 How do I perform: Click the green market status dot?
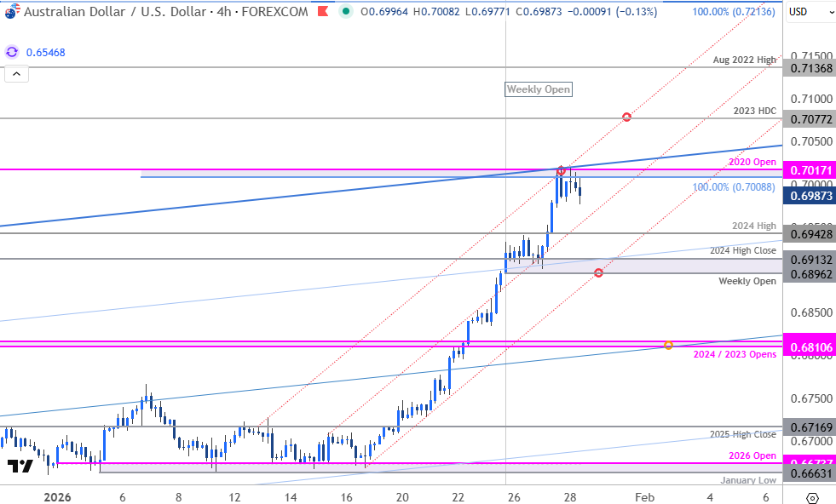tap(345, 11)
